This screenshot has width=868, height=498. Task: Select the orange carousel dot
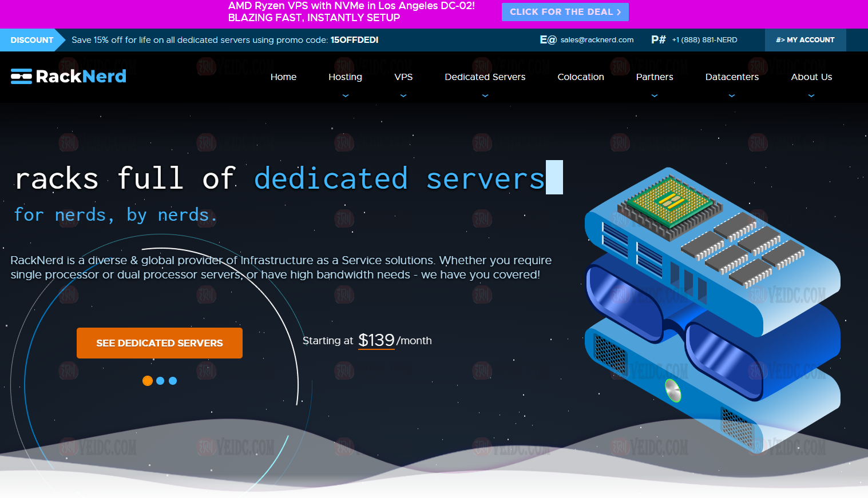coord(148,381)
